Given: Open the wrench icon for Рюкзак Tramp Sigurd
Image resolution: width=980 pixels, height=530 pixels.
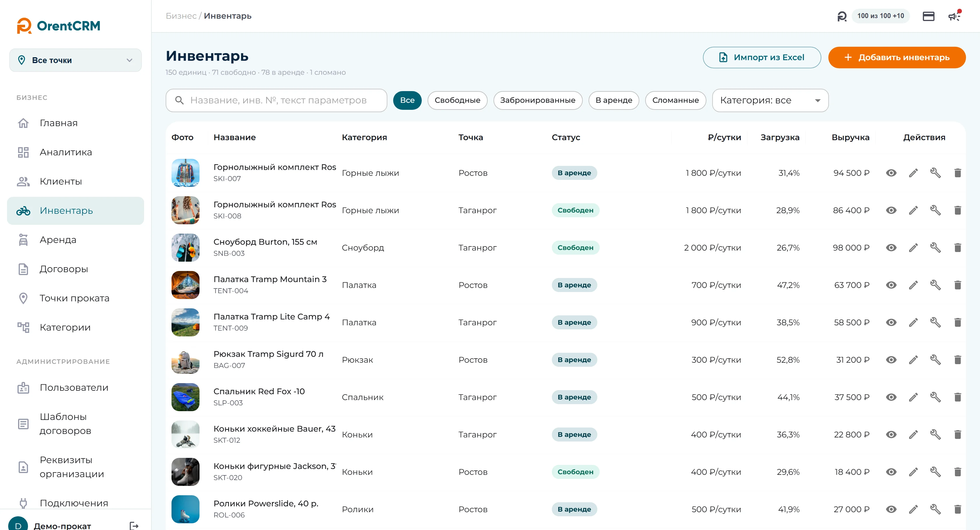Looking at the screenshot, I should pyautogui.click(x=935, y=360).
